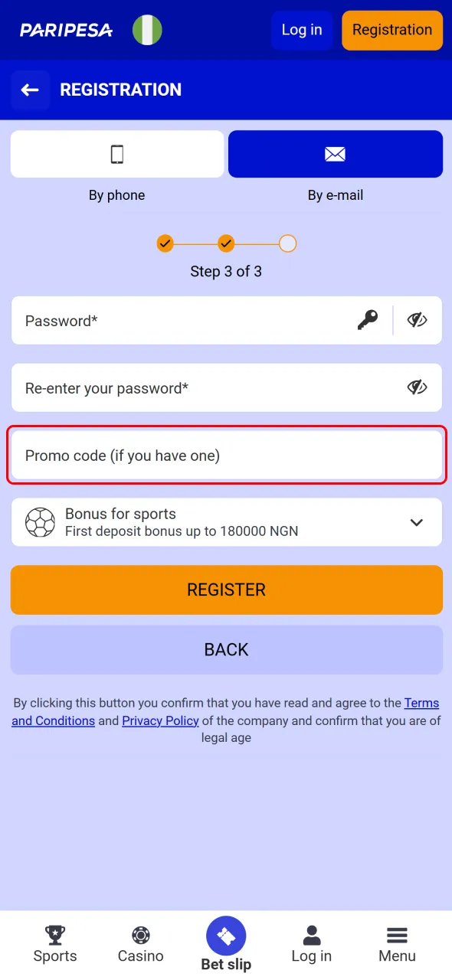Click the phone icon for phone registration

click(116, 153)
